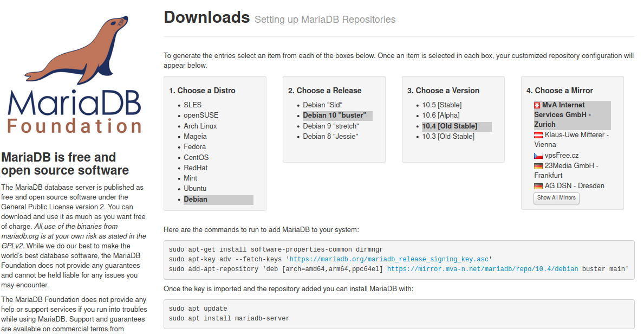Choose Debian "Sid" release
The width and height of the screenshot is (644, 334).
coord(322,105)
